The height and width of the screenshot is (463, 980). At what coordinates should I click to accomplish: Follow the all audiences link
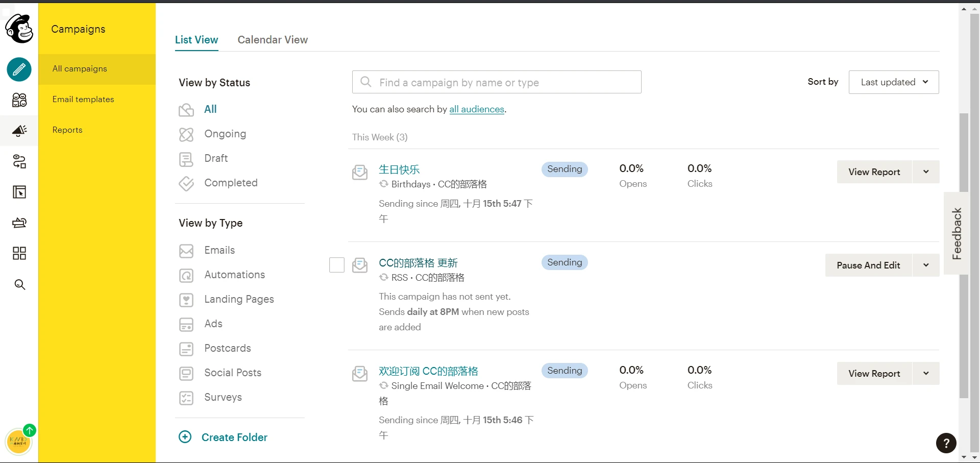(x=477, y=109)
